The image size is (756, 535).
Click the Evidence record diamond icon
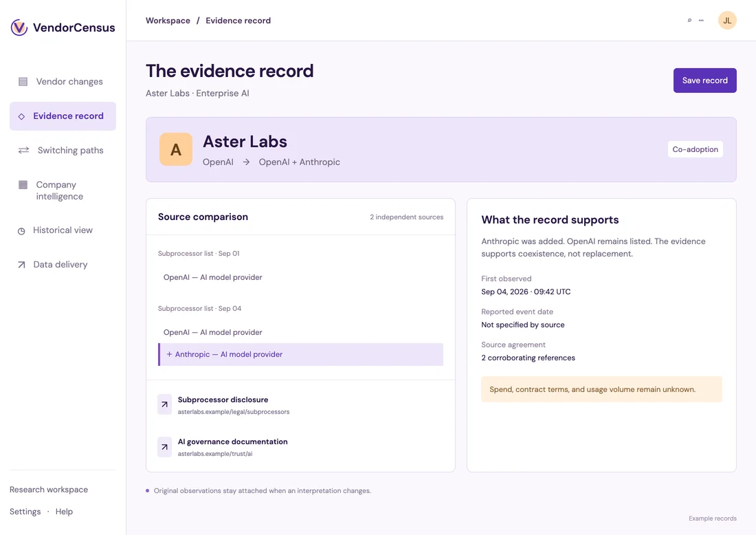pos(21,116)
